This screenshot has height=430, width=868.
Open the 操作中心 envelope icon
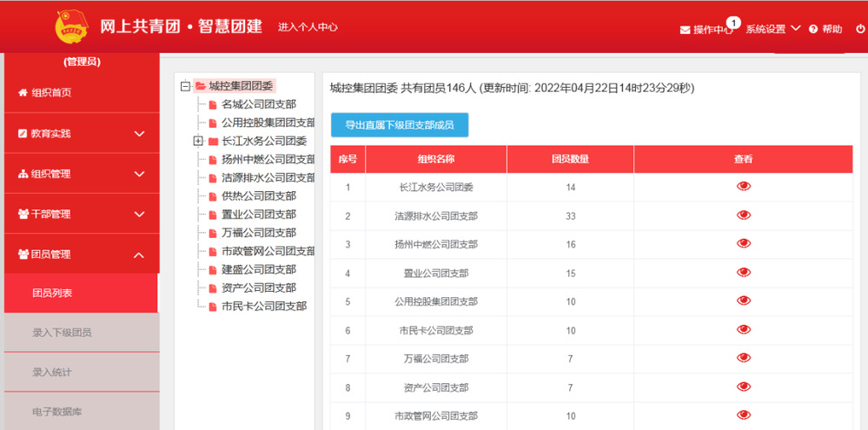[x=685, y=30]
